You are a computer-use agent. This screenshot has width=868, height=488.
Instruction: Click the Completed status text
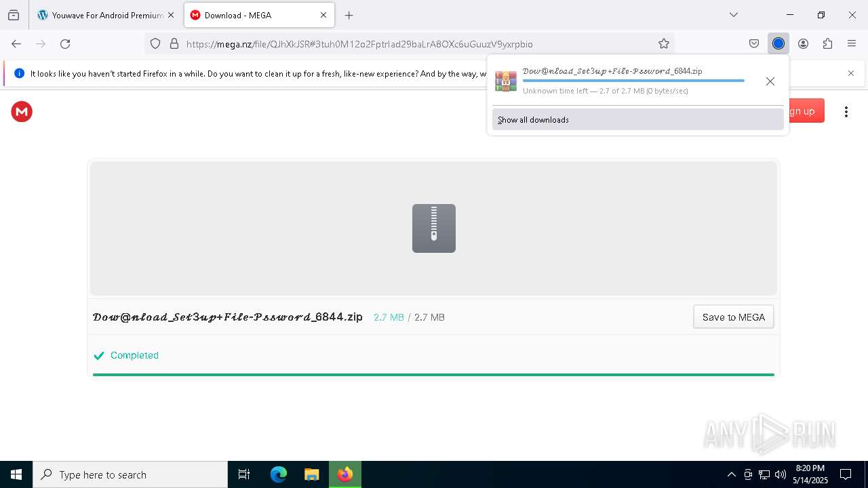[x=134, y=355]
